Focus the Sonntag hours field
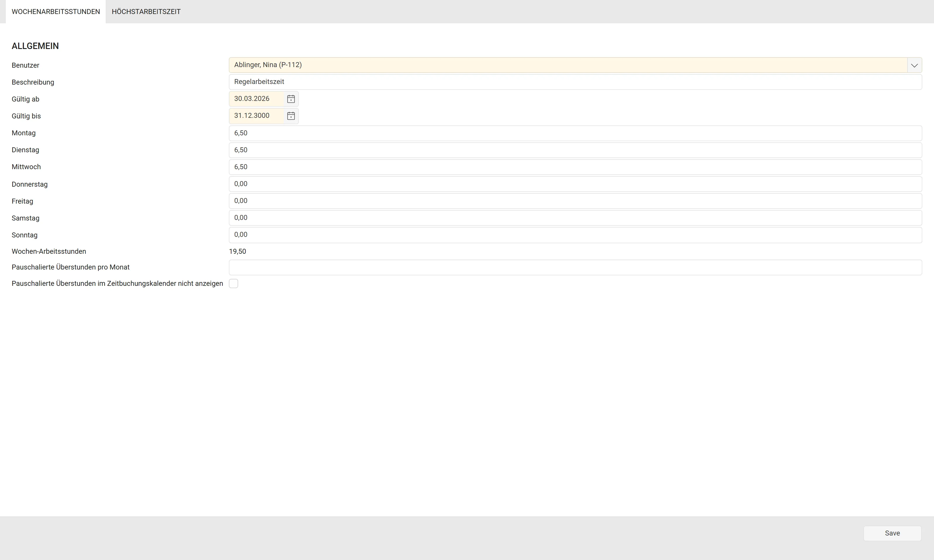Image resolution: width=934 pixels, height=560 pixels. tap(575, 235)
